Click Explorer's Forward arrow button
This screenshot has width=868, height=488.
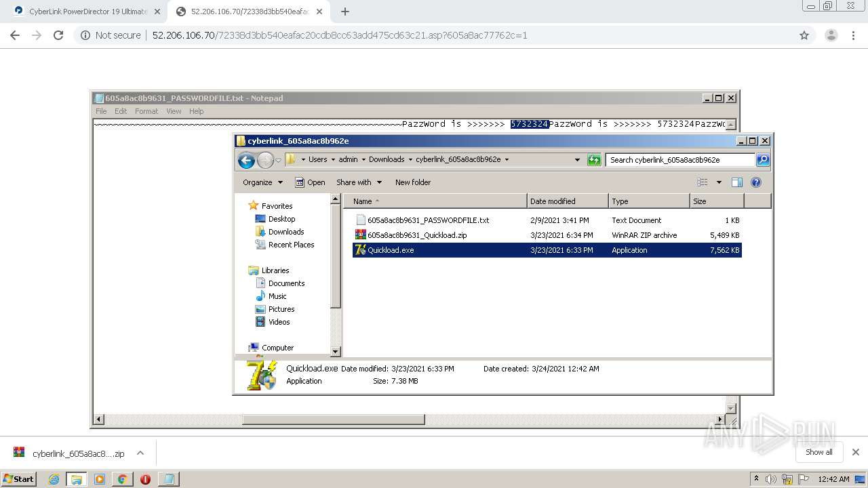(x=265, y=160)
